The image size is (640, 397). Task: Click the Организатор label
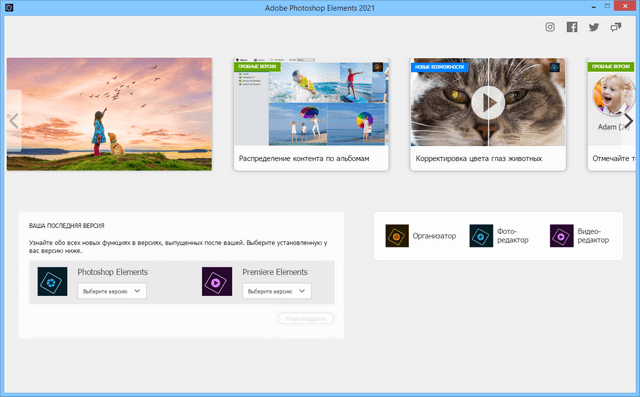click(x=434, y=236)
